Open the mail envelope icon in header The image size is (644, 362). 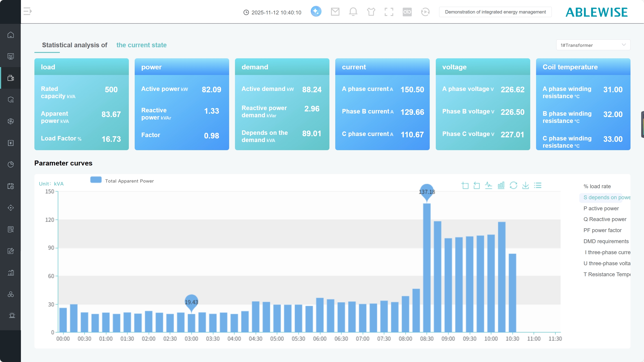[335, 12]
